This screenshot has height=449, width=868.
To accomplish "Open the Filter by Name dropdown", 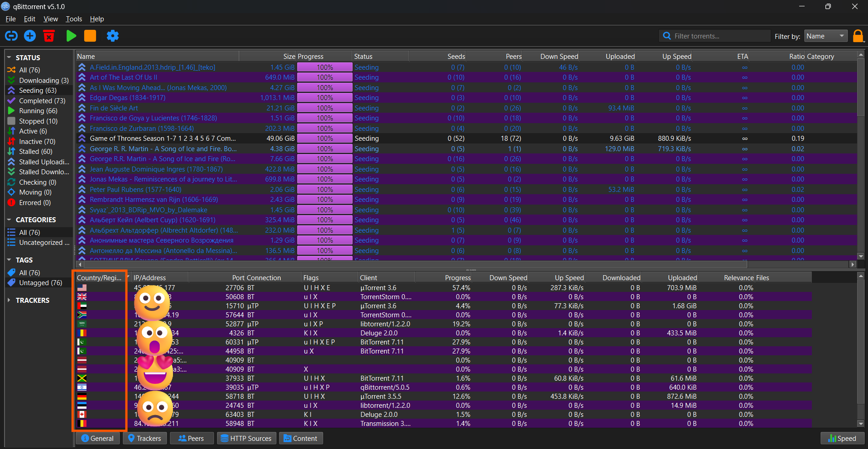I will [x=825, y=36].
